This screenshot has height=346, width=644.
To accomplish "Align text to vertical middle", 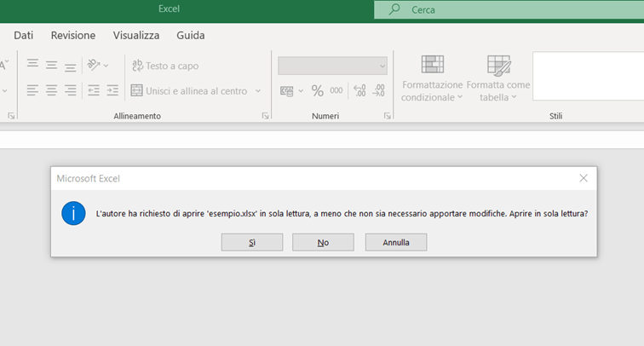I will click(51, 65).
